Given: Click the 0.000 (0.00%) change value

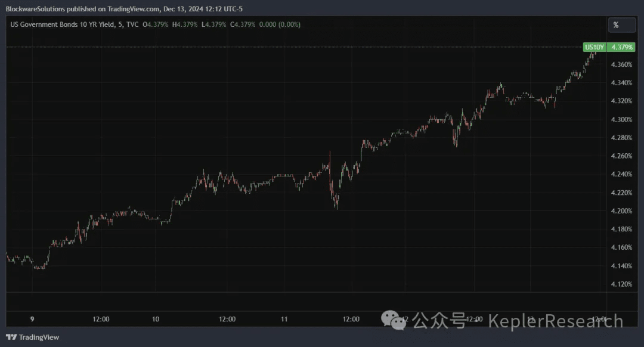Looking at the screenshot, I should coord(280,24).
